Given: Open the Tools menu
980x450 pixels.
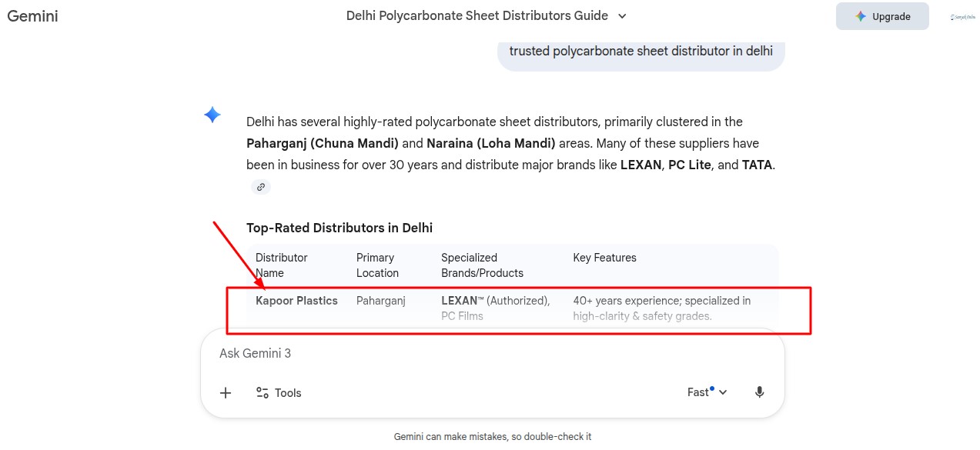Looking at the screenshot, I should tap(279, 393).
